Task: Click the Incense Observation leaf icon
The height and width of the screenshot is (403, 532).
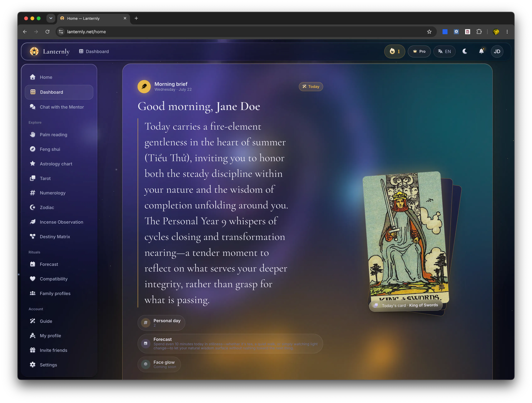Action: pos(33,222)
